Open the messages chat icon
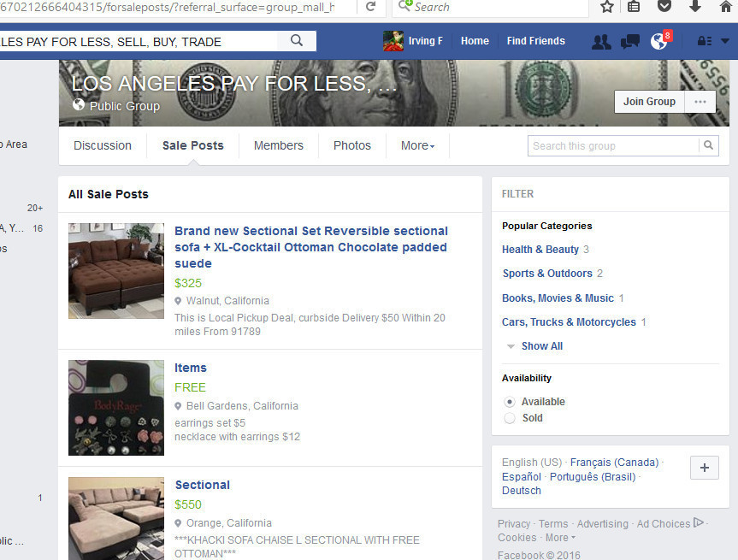Screen dimensions: 738x560 pyautogui.click(x=629, y=41)
